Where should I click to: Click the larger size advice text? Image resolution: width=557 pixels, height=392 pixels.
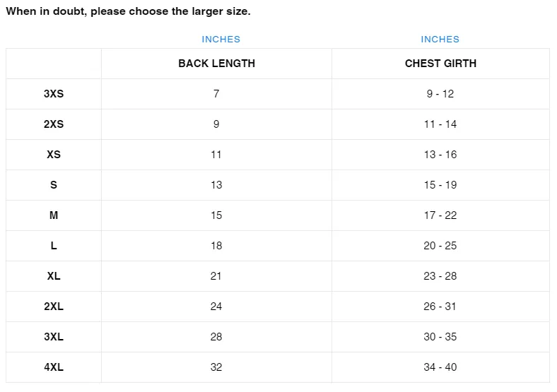click(x=128, y=11)
